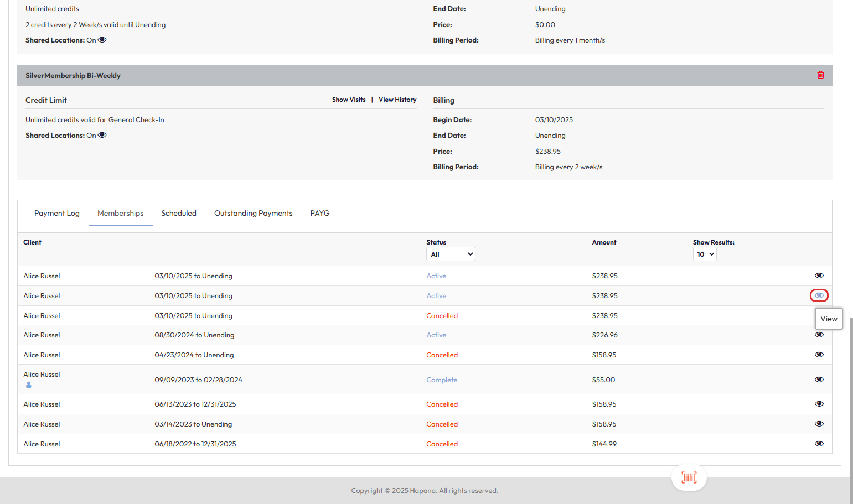Open eye icon for the $55.00 Complete membership

(819, 380)
